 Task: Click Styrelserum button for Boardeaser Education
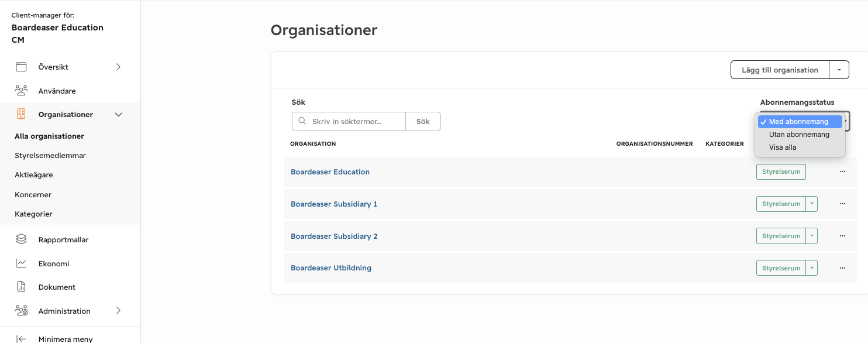(781, 171)
